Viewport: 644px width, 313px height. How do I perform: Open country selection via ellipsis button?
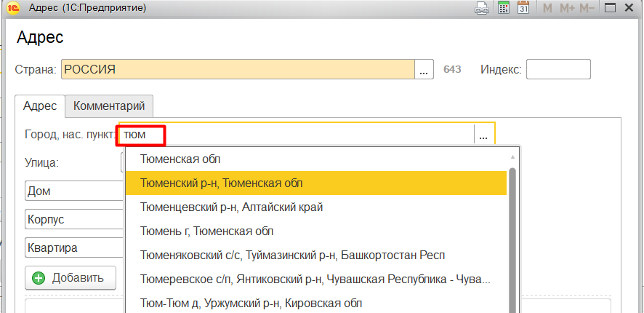tap(425, 69)
